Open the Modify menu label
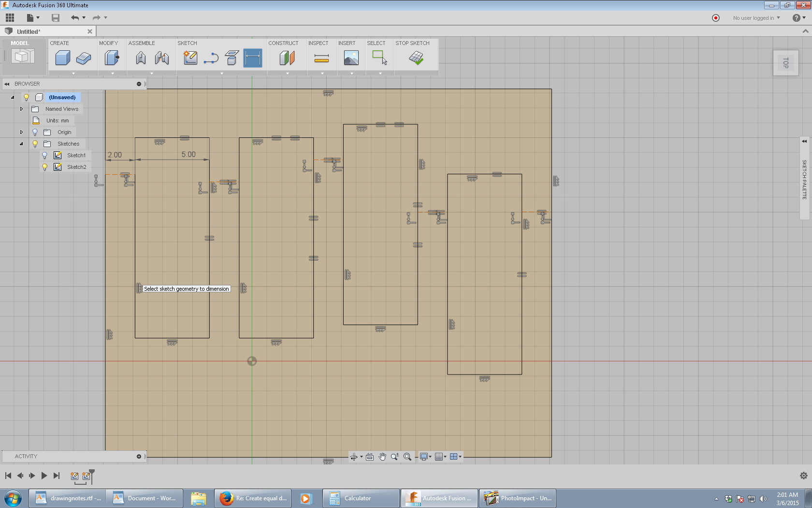Screen dimensions: 812x508 coord(108,43)
